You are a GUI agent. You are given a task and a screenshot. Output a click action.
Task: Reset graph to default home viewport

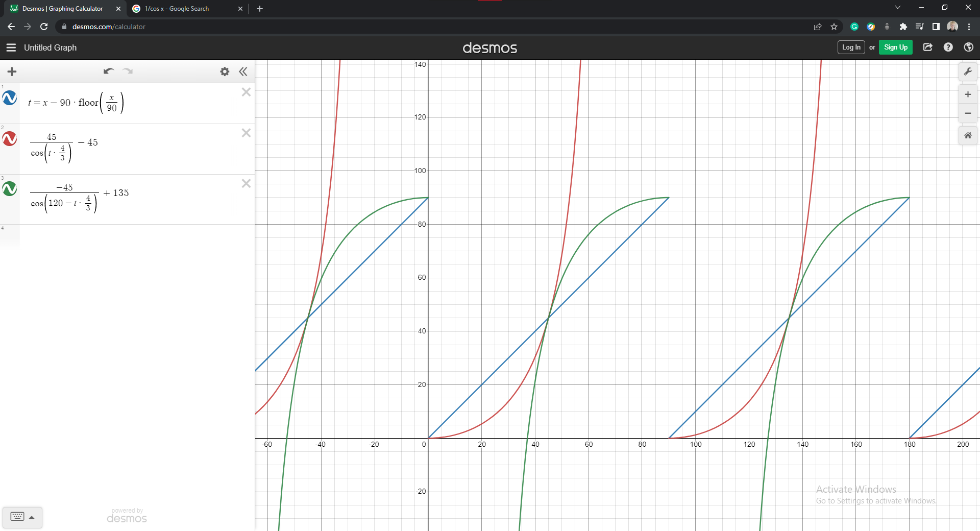(x=968, y=136)
